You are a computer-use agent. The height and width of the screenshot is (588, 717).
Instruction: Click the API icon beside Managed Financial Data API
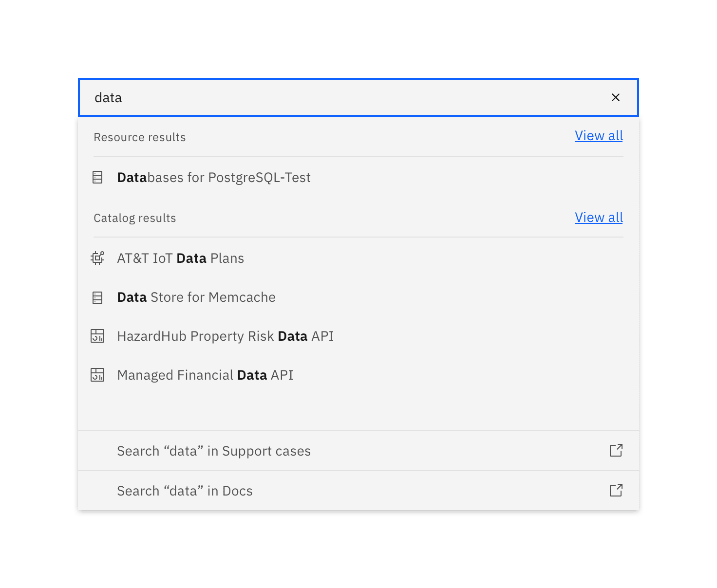click(x=97, y=375)
